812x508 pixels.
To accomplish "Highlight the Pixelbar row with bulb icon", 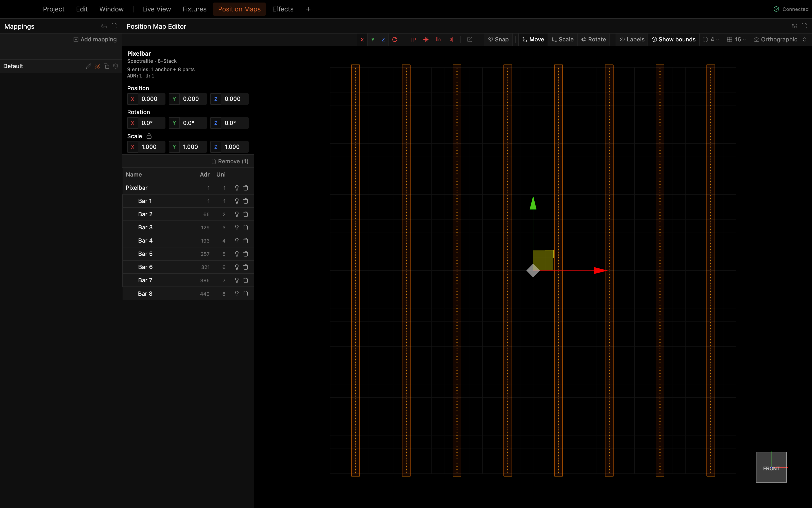I will click(x=236, y=188).
